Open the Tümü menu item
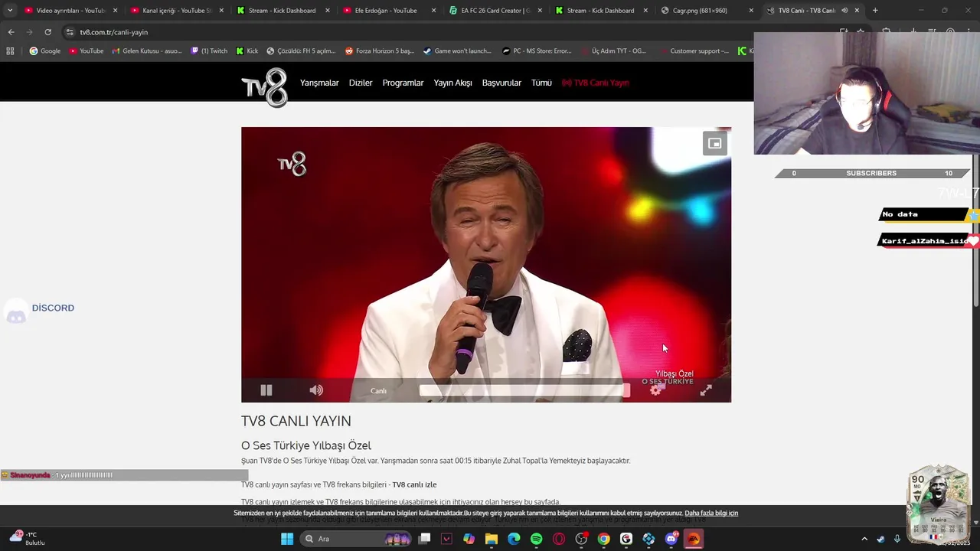Image resolution: width=980 pixels, height=551 pixels. click(541, 83)
